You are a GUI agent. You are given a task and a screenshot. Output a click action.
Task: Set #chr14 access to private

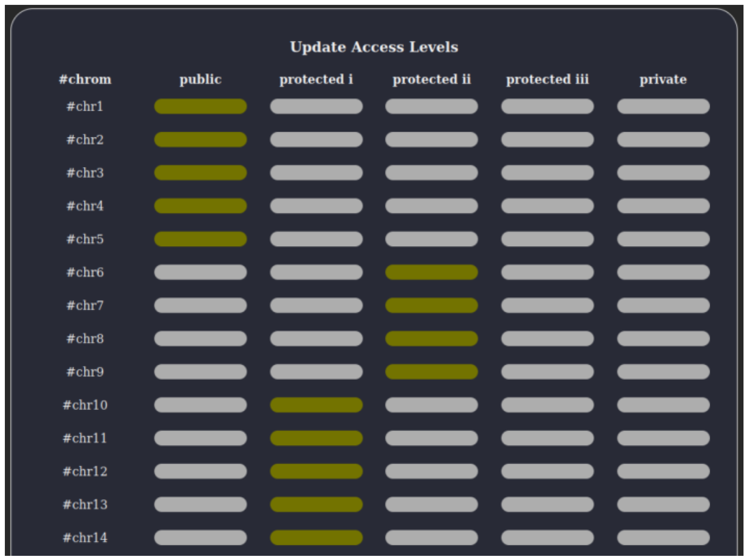pyautogui.click(x=663, y=537)
